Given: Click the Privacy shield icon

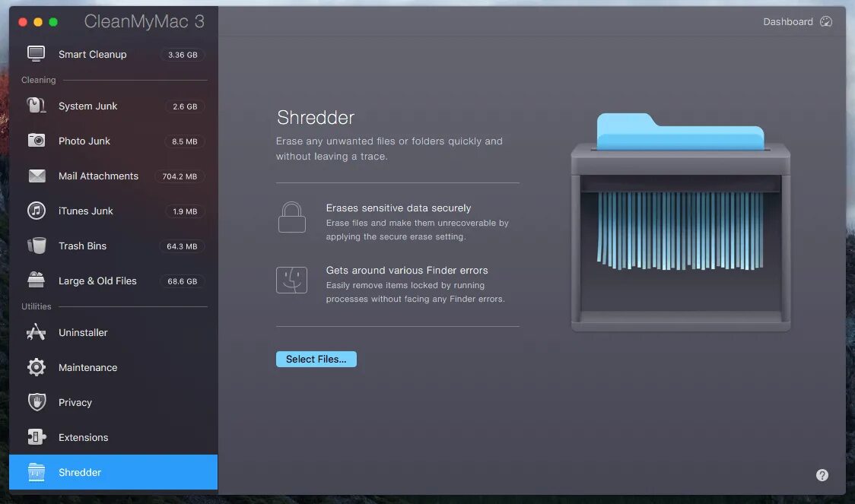Looking at the screenshot, I should pos(37,402).
